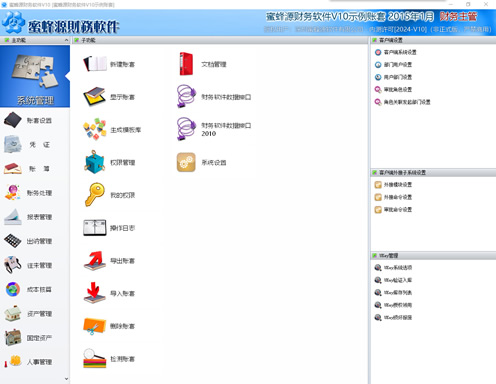The height and width of the screenshot is (384, 496).
Task: Open first UKey管理 list item
Action: 398,268
